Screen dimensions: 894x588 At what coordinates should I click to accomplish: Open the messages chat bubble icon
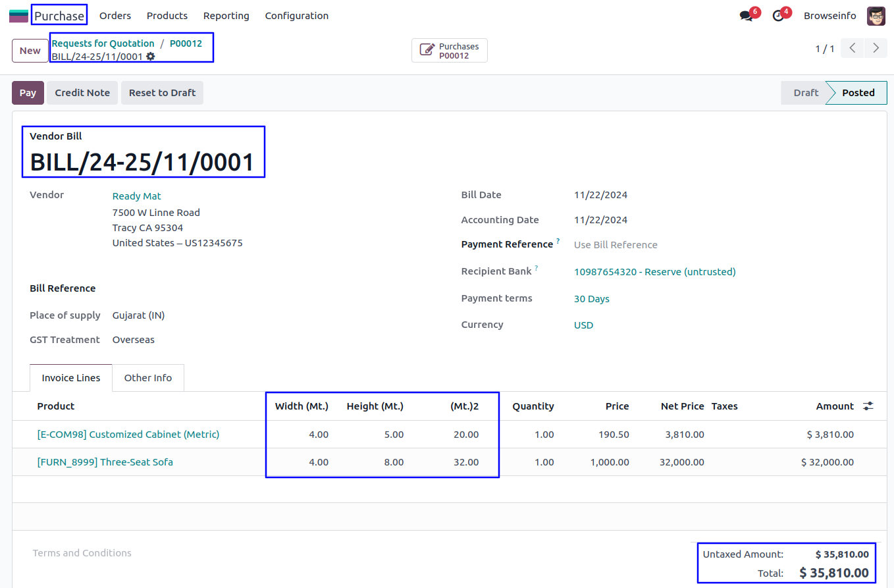pos(746,16)
